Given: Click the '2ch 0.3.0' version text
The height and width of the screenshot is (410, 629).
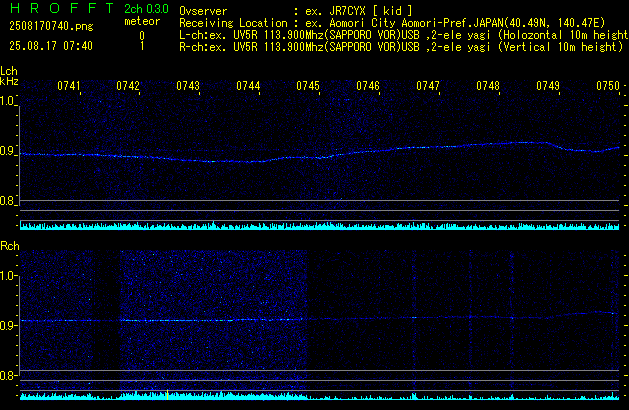Looking at the screenshot, I should [x=146, y=9].
